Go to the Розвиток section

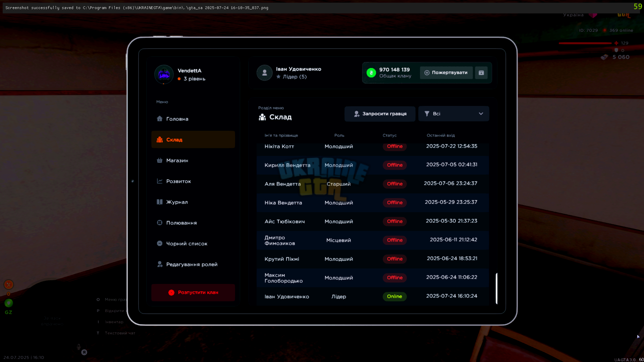point(193,181)
